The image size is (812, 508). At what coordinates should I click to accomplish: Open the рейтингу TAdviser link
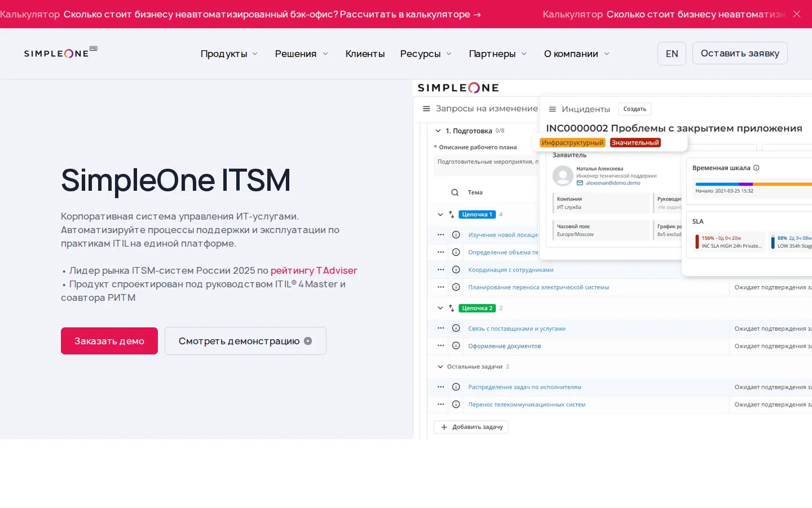(x=314, y=270)
